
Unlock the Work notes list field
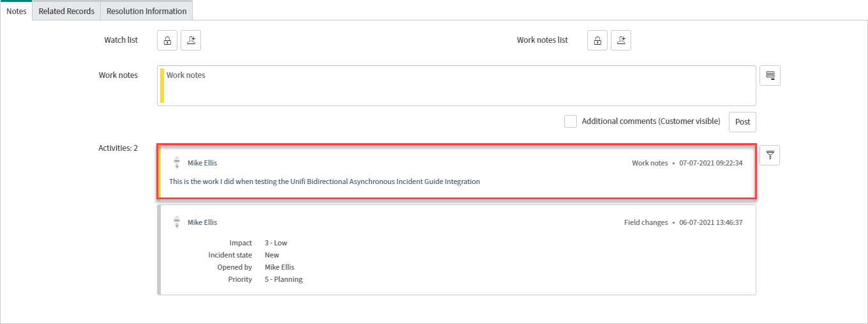click(x=597, y=40)
